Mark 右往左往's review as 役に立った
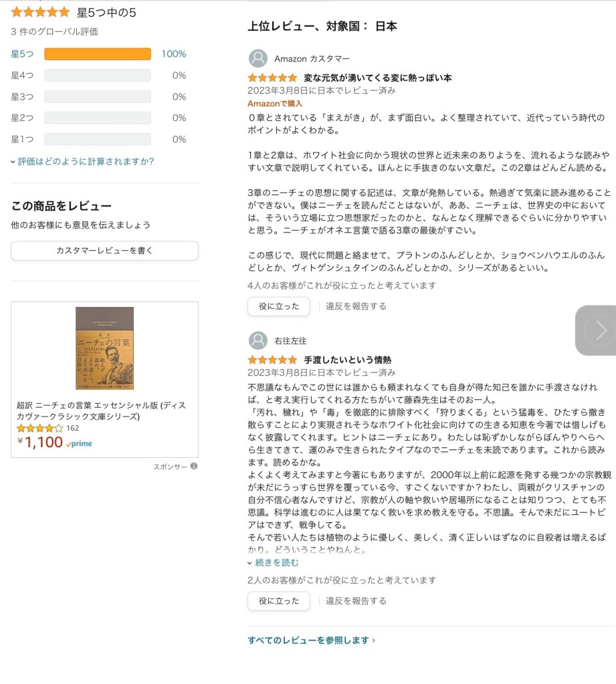 tap(279, 601)
